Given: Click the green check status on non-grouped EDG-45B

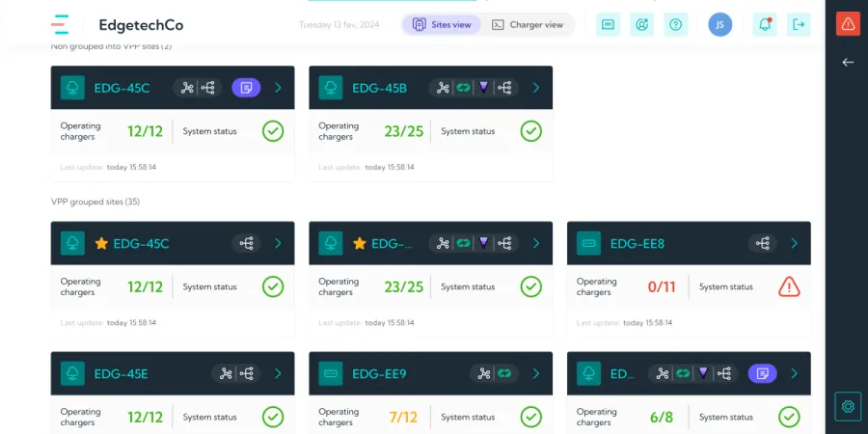Looking at the screenshot, I should 531,131.
